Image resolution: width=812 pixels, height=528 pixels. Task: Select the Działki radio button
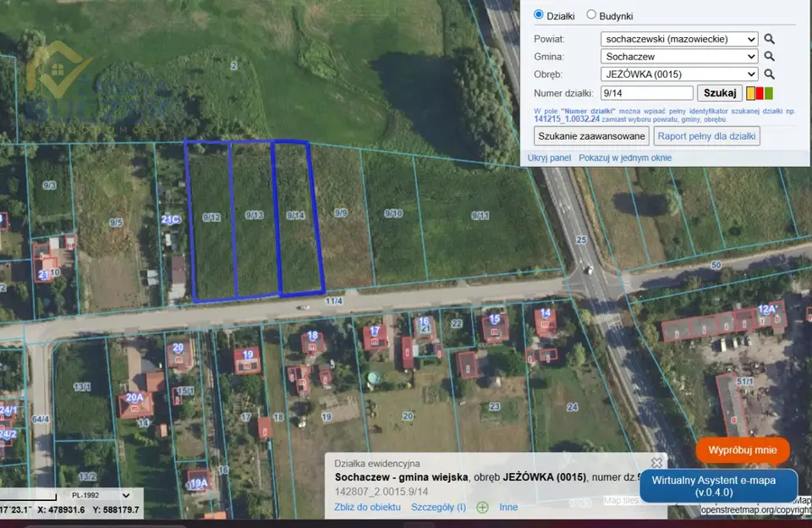[x=539, y=15]
